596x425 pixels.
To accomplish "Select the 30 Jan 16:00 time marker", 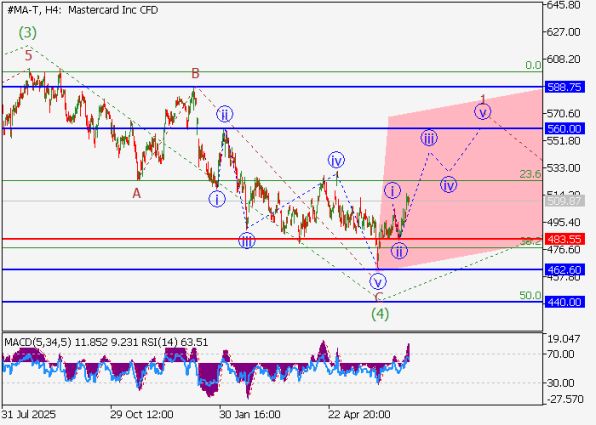I will coord(250,414).
